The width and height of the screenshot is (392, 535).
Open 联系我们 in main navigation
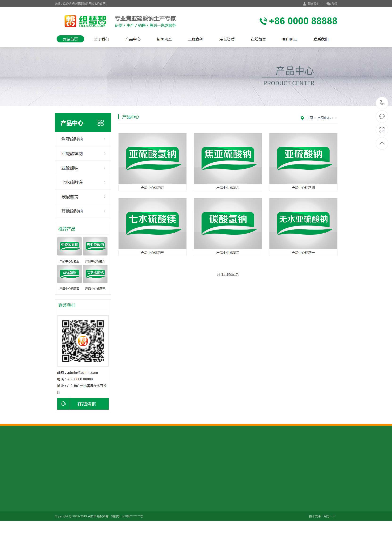pyautogui.click(x=321, y=39)
